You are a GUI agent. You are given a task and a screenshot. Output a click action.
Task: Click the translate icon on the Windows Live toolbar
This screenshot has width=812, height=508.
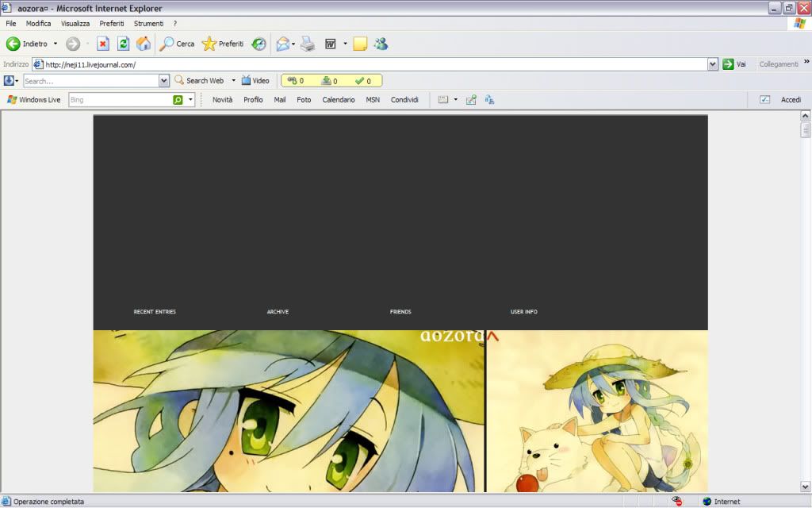click(x=489, y=99)
